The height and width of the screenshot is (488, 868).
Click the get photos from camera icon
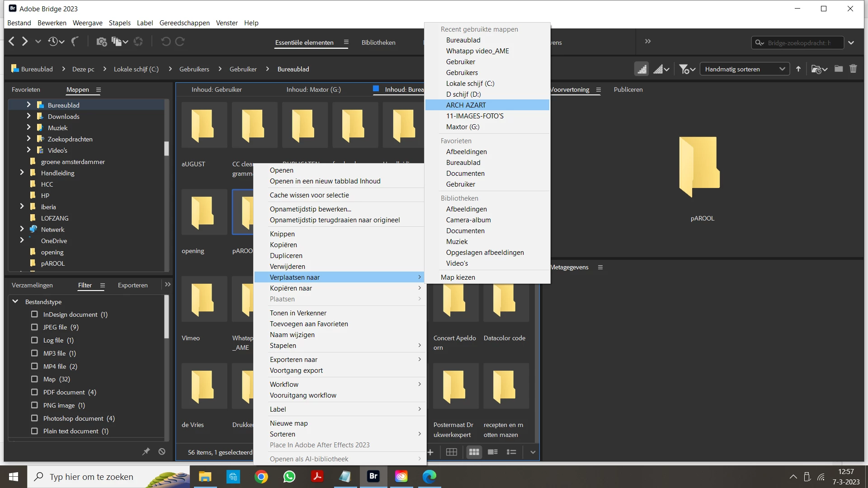[101, 42]
